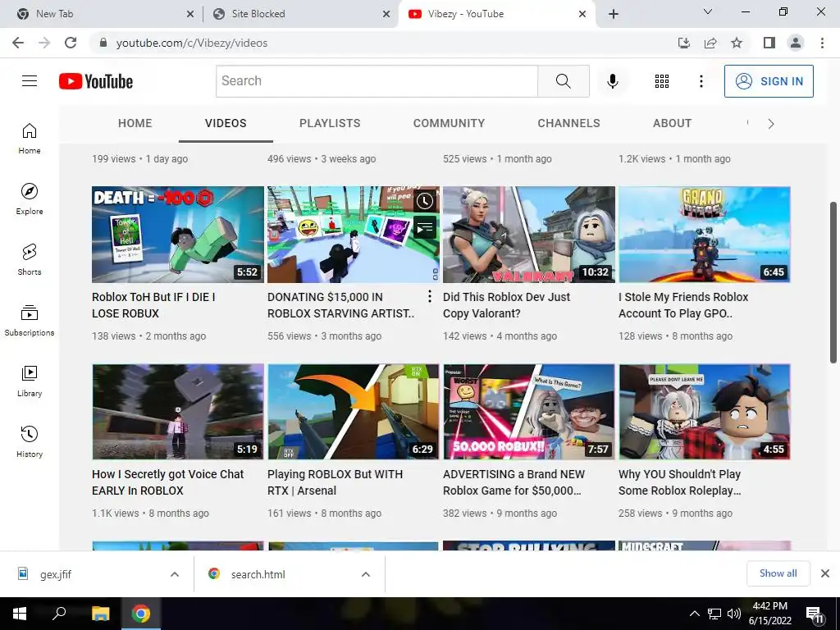This screenshot has width=840, height=630.
Task: Go to Home in the sidebar
Action: (30, 138)
